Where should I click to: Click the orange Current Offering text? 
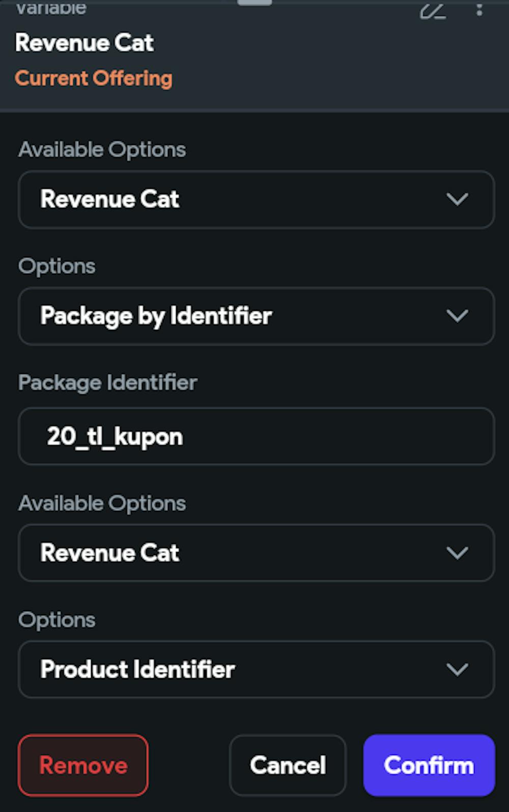pyautogui.click(x=94, y=78)
